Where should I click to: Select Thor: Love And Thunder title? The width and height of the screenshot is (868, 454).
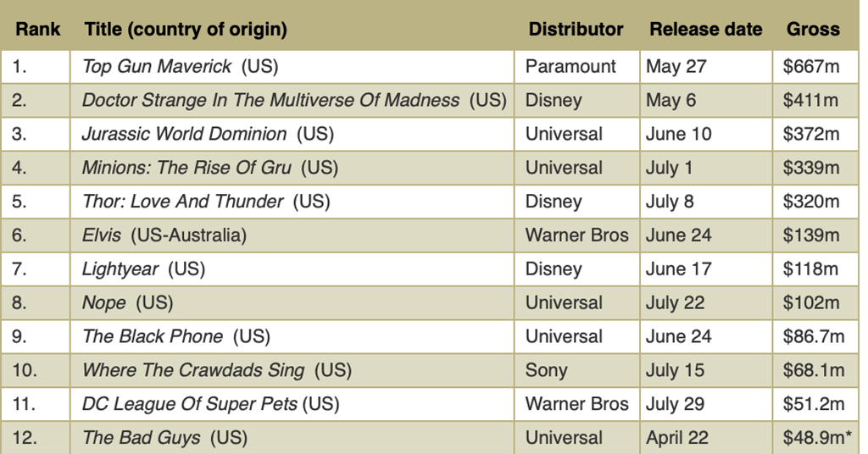tap(182, 202)
